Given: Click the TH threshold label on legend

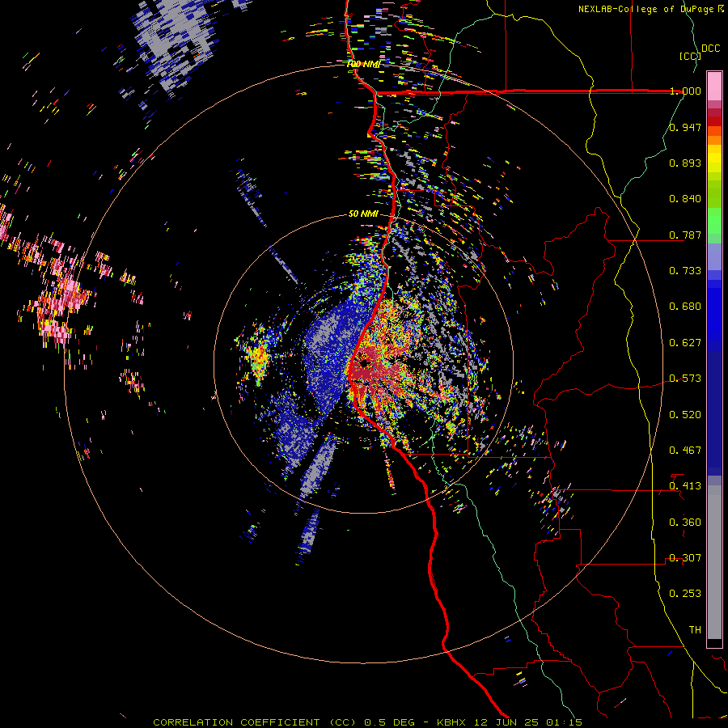Looking at the screenshot, I should 695,630.
